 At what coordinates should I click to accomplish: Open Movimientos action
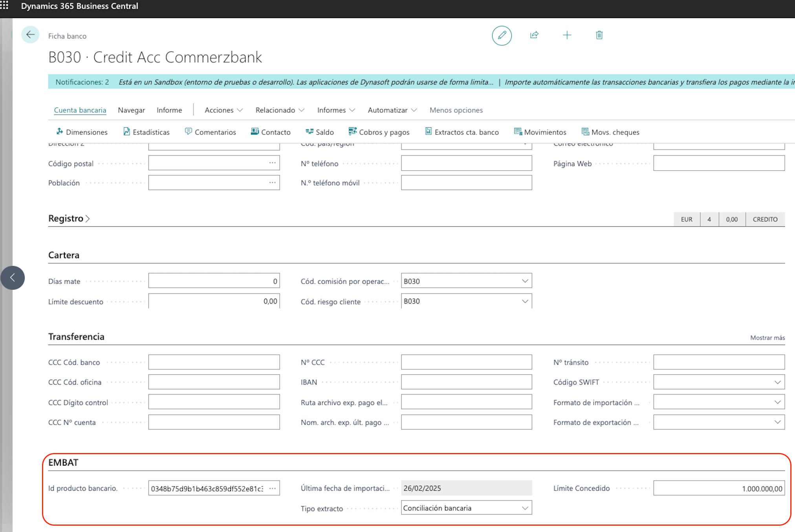click(540, 132)
